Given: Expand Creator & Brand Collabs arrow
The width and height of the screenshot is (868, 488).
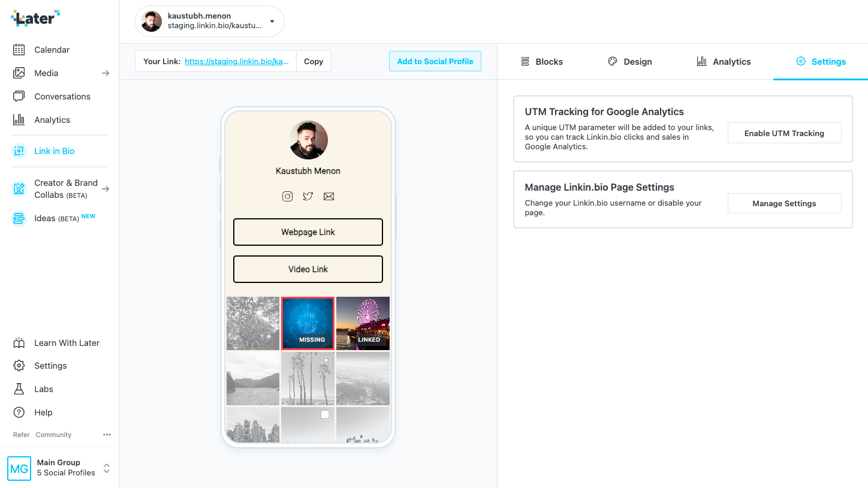Looking at the screenshot, I should (x=106, y=189).
